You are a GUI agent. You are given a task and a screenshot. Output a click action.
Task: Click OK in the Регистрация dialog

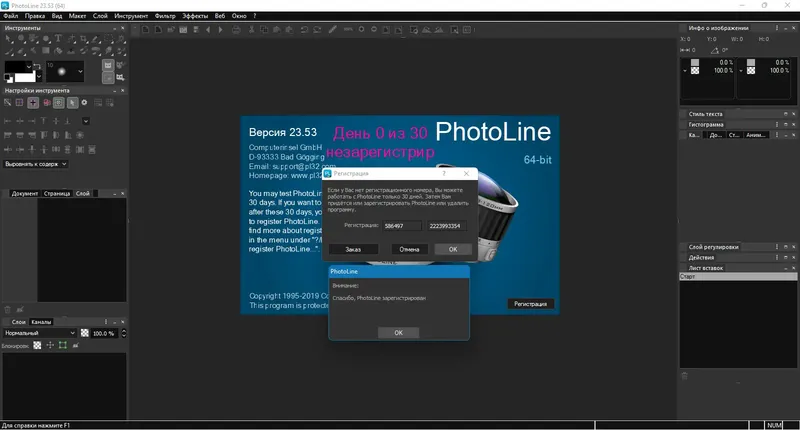coord(453,249)
